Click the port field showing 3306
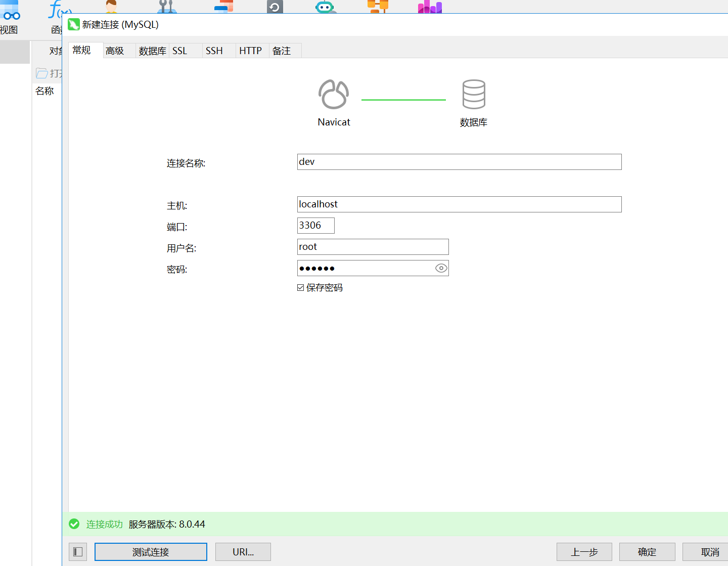This screenshot has width=728, height=566. pos(315,226)
